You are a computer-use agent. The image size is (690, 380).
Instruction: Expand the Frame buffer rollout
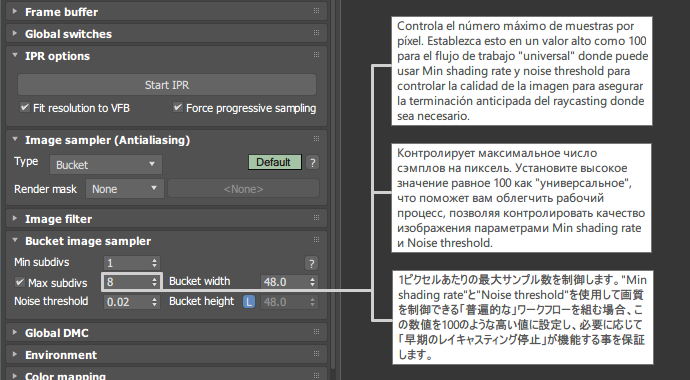[166, 11]
